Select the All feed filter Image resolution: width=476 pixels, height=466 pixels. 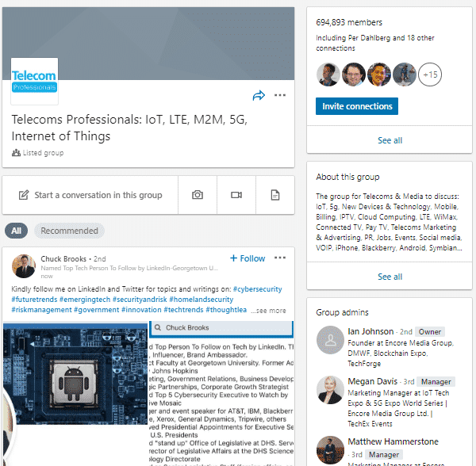click(16, 231)
